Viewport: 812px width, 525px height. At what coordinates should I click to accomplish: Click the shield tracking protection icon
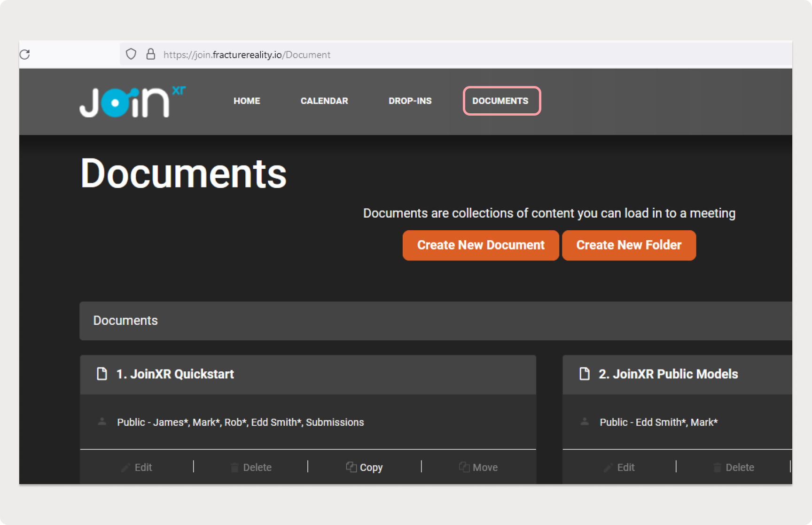pos(131,55)
